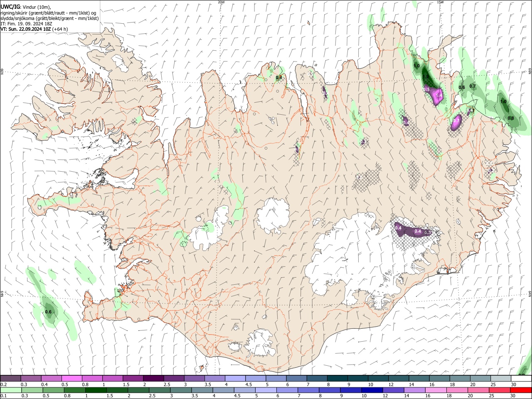Click the 'VT: Sun. 22.09.2024 10Z (+64 h)' line

pos(34,29)
